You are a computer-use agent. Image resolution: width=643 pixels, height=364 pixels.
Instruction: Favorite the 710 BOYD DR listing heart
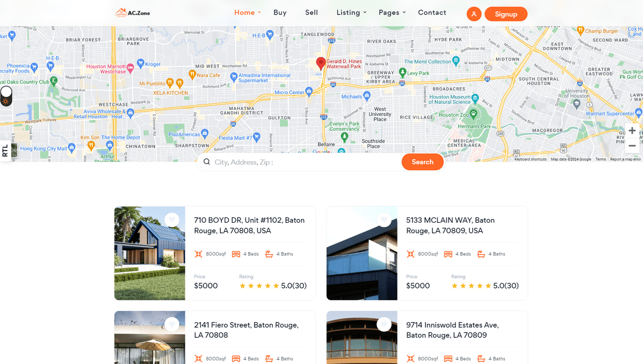pos(171,220)
